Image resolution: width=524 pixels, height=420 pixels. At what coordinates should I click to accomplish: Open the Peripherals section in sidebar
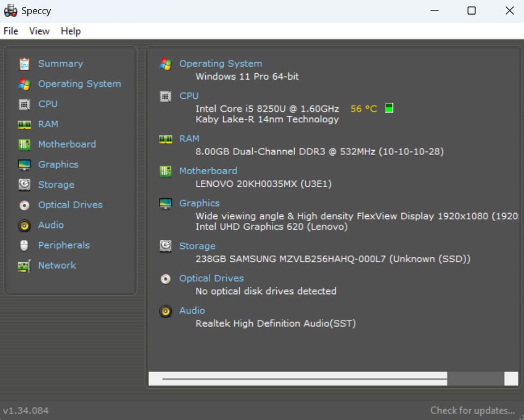(x=64, y=245)
